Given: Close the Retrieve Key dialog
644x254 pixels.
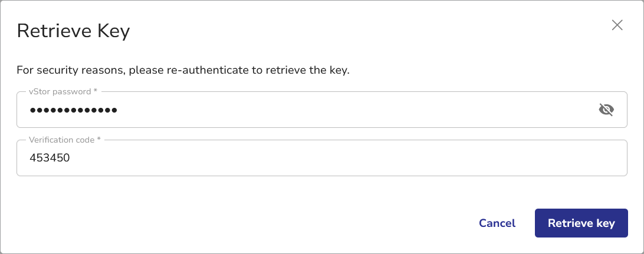Looking at the screenshot, I should point(617,25).
